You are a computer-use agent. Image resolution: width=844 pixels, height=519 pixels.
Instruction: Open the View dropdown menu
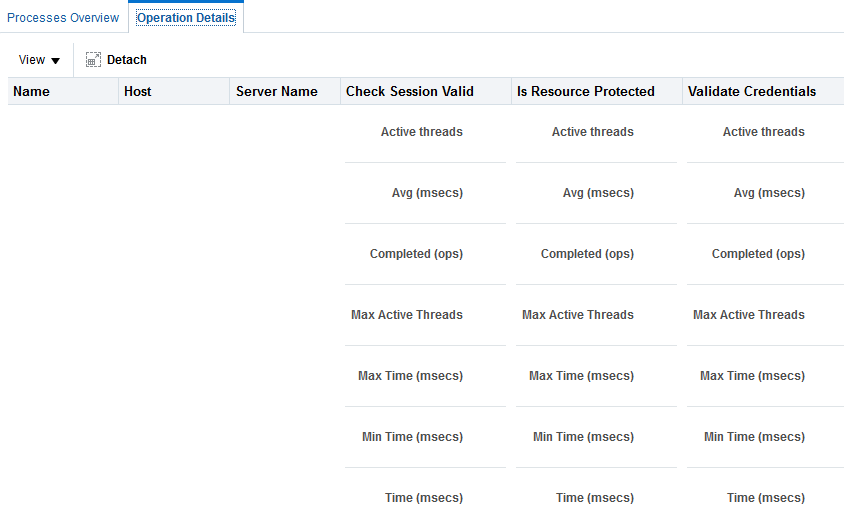39,60
